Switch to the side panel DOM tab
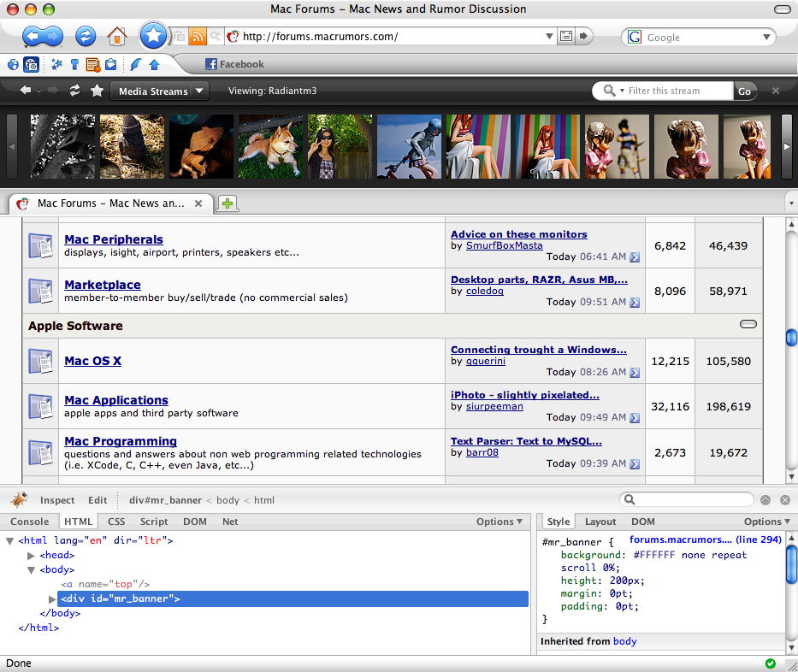 tap(643, 522)
